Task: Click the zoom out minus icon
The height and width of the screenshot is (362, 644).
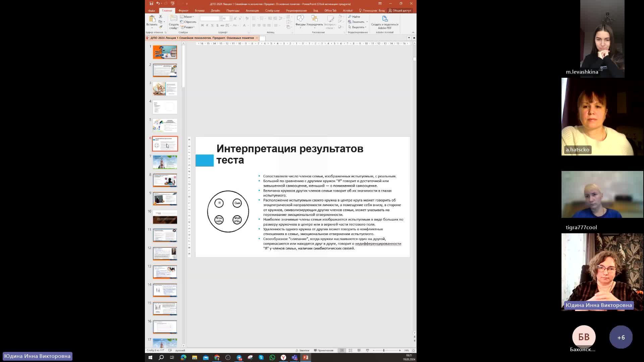Action: tap(374, 350)
